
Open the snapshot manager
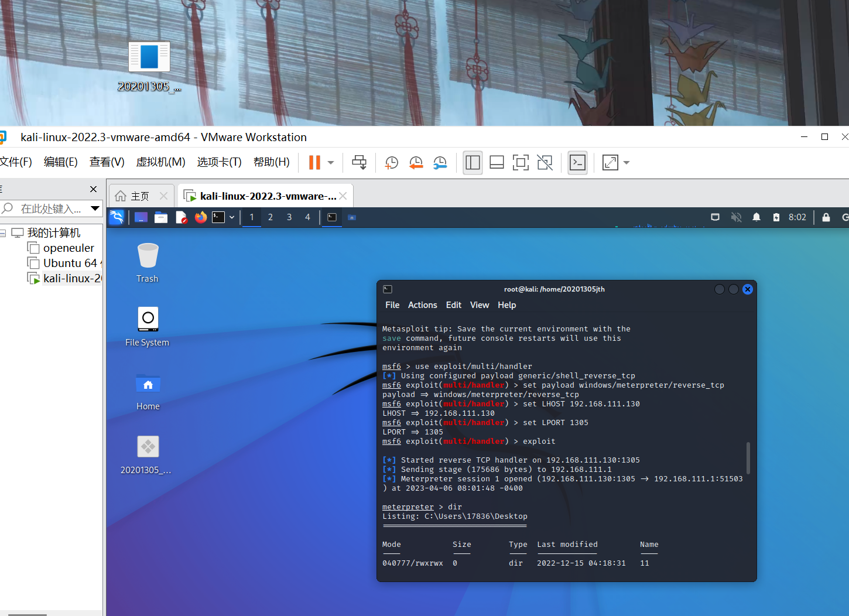440,163
